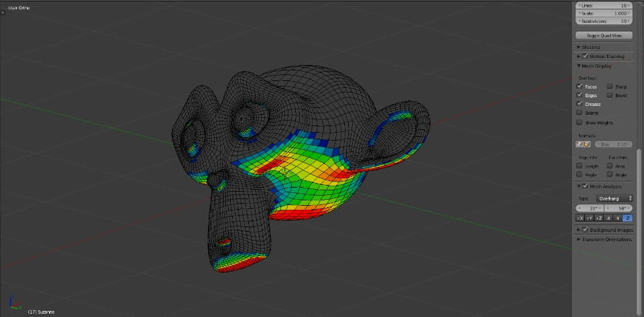Toggle the Mesh Analysis panel checkbox
The image size is (644, 317).
[585, 186]
